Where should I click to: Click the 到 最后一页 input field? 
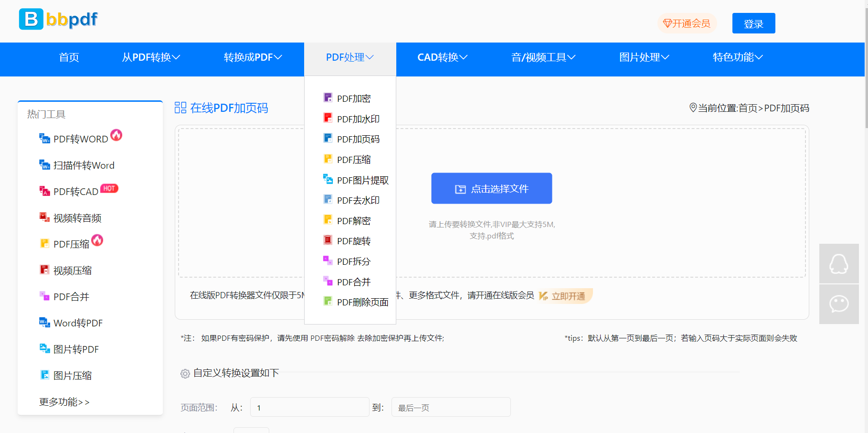(451, 407)
